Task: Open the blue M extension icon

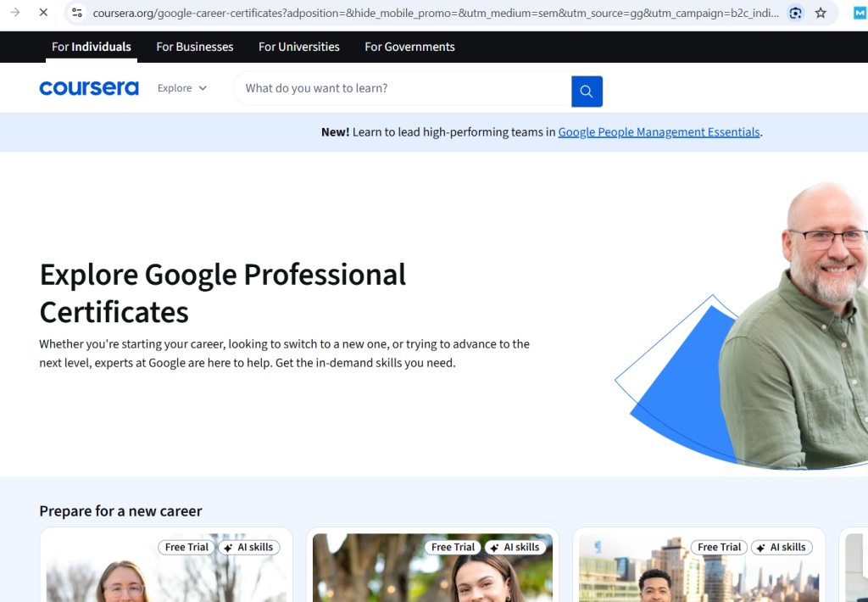Action: pos(859,14)
